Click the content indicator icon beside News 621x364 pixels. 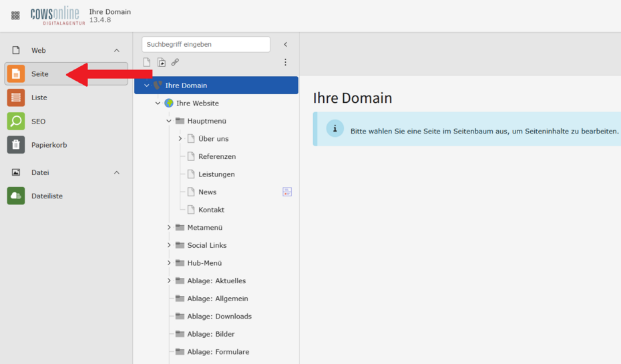pyautogui.click(x=287, y=192)
